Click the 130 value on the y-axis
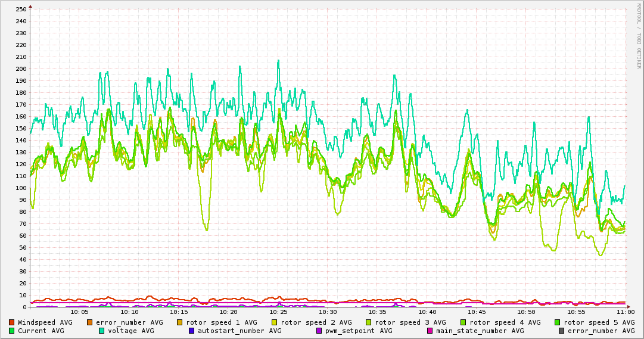 [x=20, y=153]
